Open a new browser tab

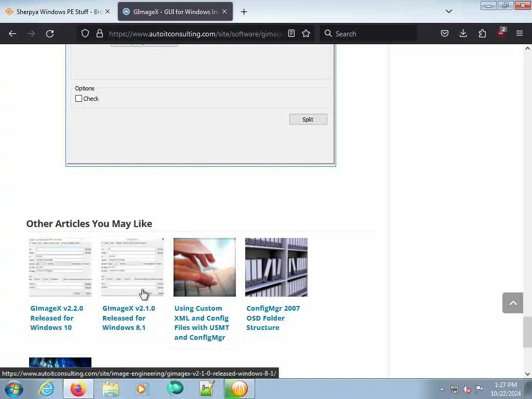tap(244, 12)
